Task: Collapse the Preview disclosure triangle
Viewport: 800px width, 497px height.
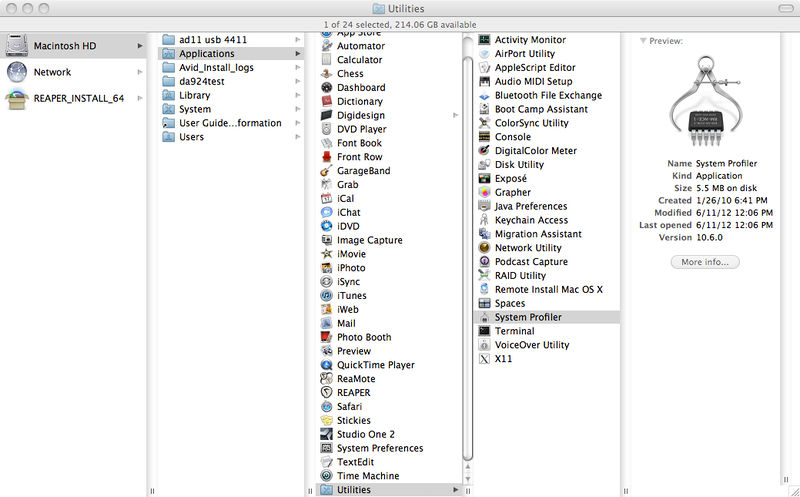Action: [x=643, y=41]
